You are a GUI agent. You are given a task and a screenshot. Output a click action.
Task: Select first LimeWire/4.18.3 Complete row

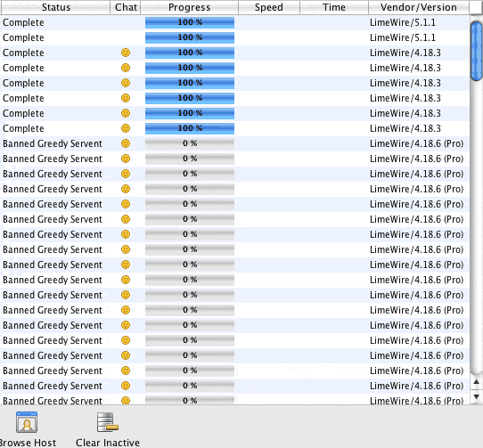pyautogui.click(x=235, y=53)
